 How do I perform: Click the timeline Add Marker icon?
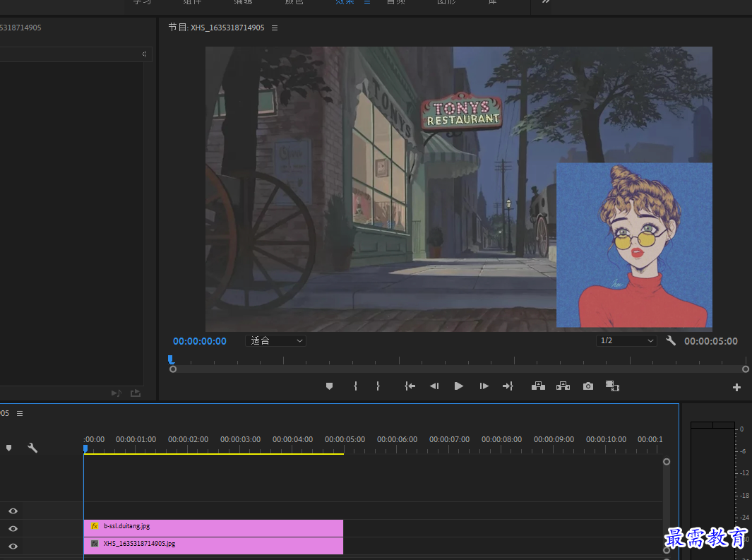8,448
